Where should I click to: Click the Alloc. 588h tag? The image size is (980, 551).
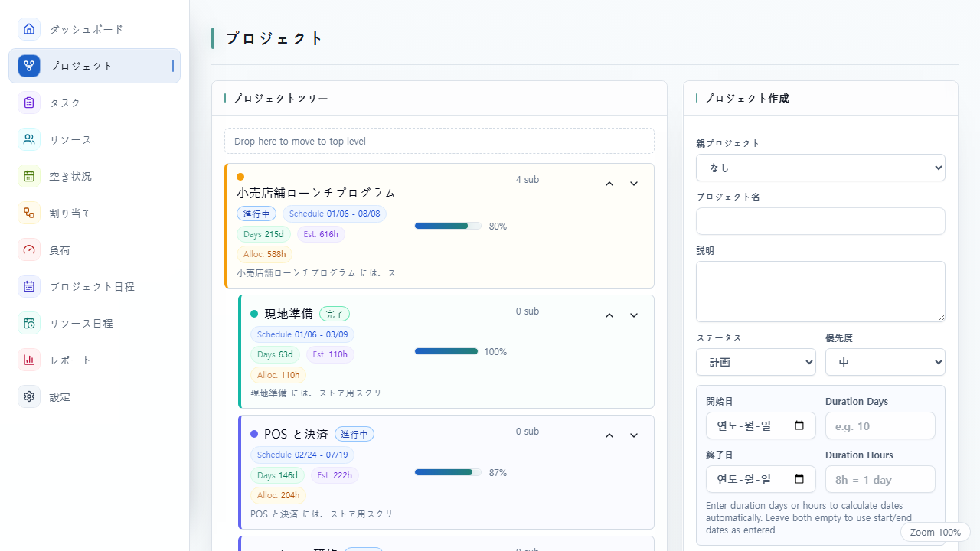pos(264,254)
